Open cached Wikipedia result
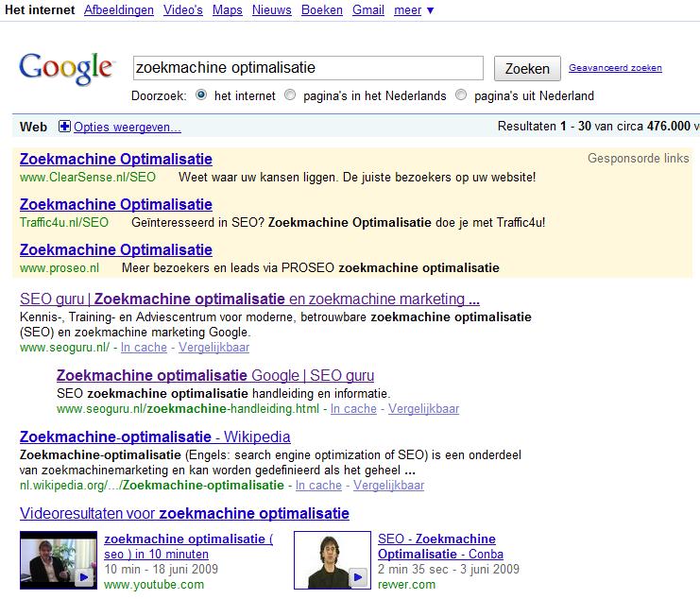 coord(318,486)
